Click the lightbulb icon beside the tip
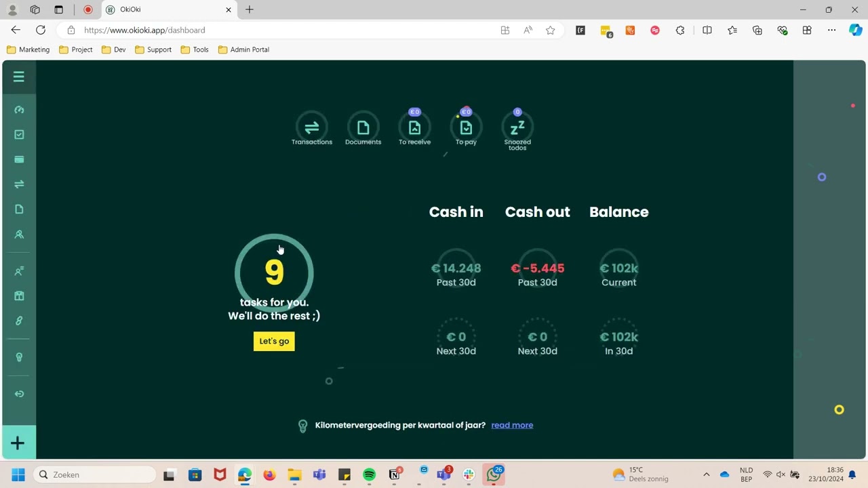868x488 pixels. 303,426
